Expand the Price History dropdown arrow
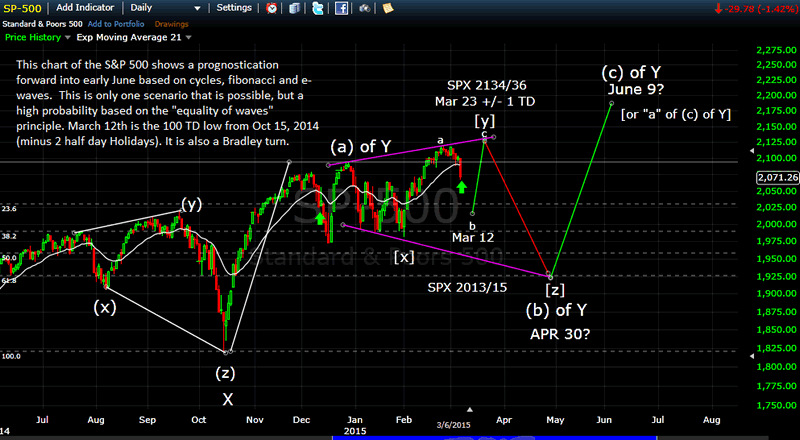The height and width of the screenshot is (440, 800). (x=67, y=37)
